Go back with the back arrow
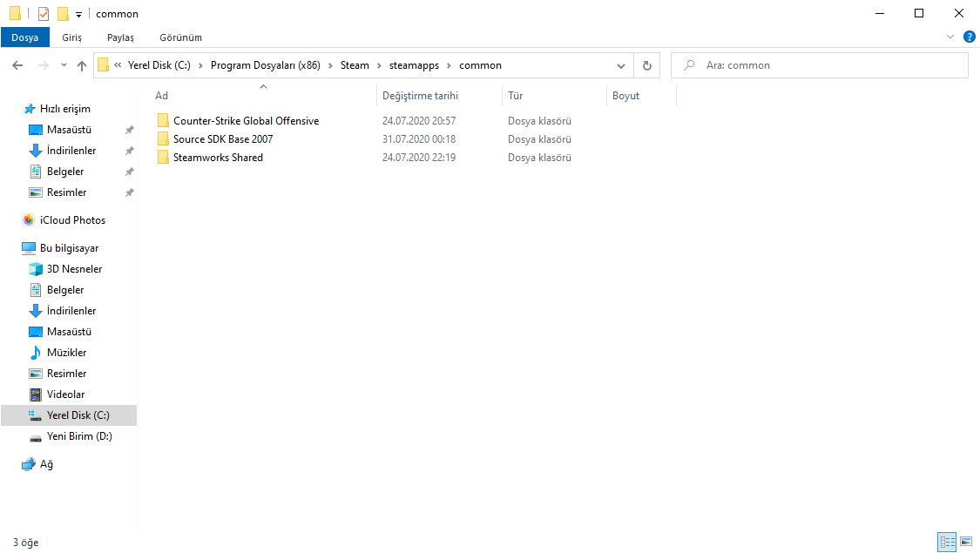The width and height of the screenshot is (980, 553). (x=17, y=65)
